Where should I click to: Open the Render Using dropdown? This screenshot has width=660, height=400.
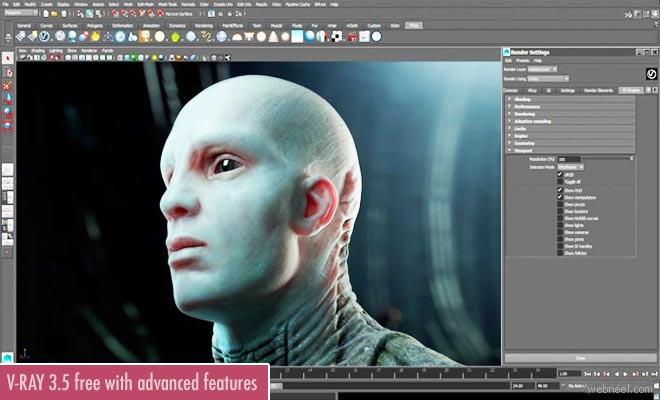coord(548,79)
